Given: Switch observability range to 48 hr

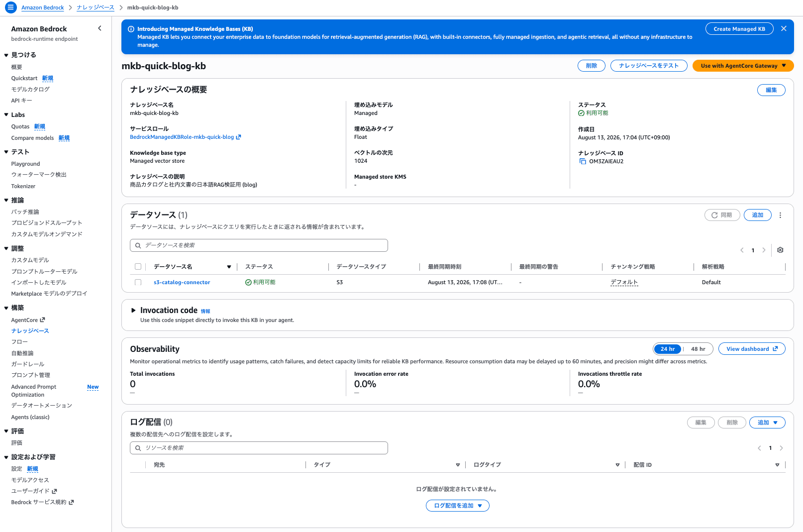Looking at the screenshot, I should point(698,349).
